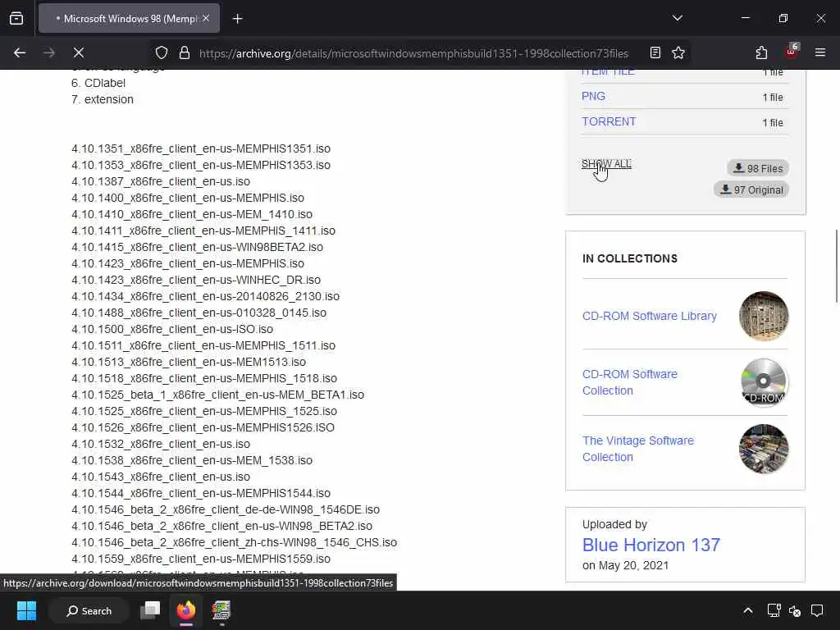Select text 4.10.1546_beta_2 de-de WIN98_1546DE.iso line
The image size is (840, 630).
[226, 509]
